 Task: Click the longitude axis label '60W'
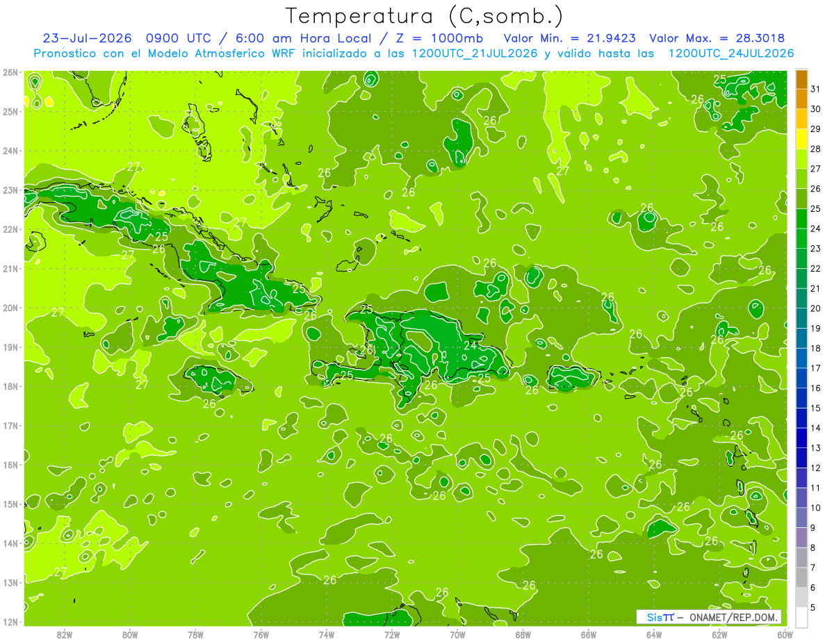[785, 634]
